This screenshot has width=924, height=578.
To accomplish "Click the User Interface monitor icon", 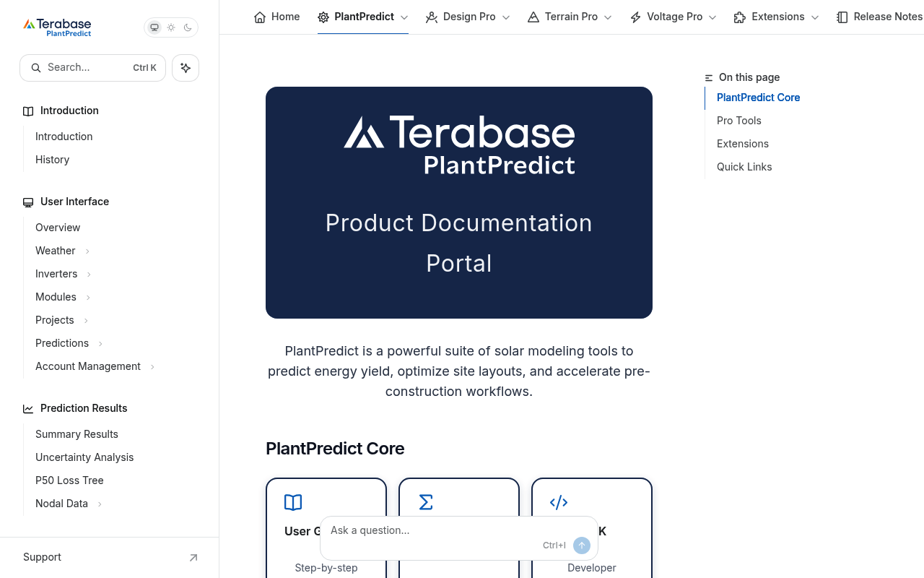I will 28,202.
